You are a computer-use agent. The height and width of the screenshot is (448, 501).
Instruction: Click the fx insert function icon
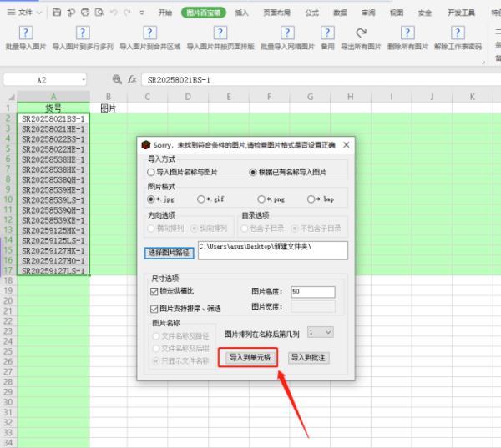pos(132,79)
